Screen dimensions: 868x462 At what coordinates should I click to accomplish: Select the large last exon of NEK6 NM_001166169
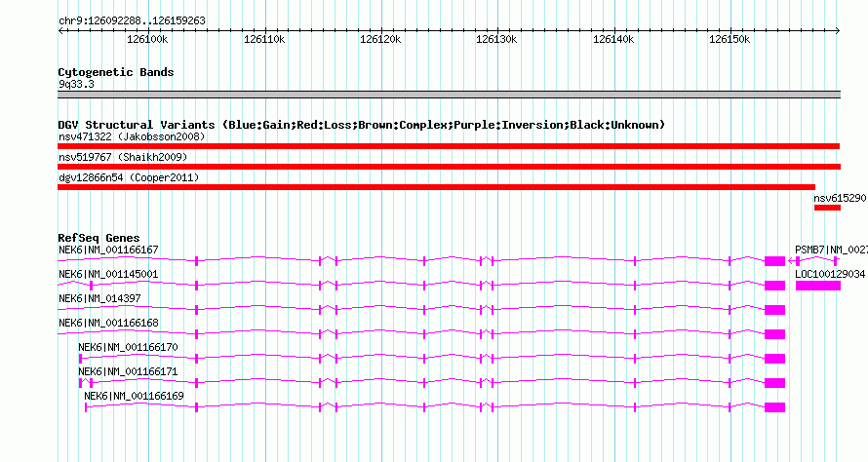775,407
